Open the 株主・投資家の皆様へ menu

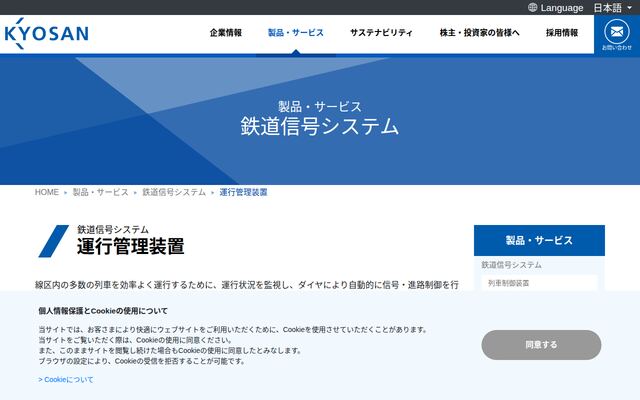coord(480,33)
